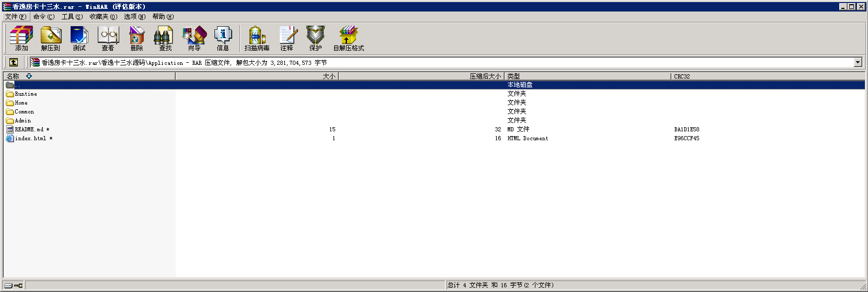Go up one folder level button

[14, 62]
